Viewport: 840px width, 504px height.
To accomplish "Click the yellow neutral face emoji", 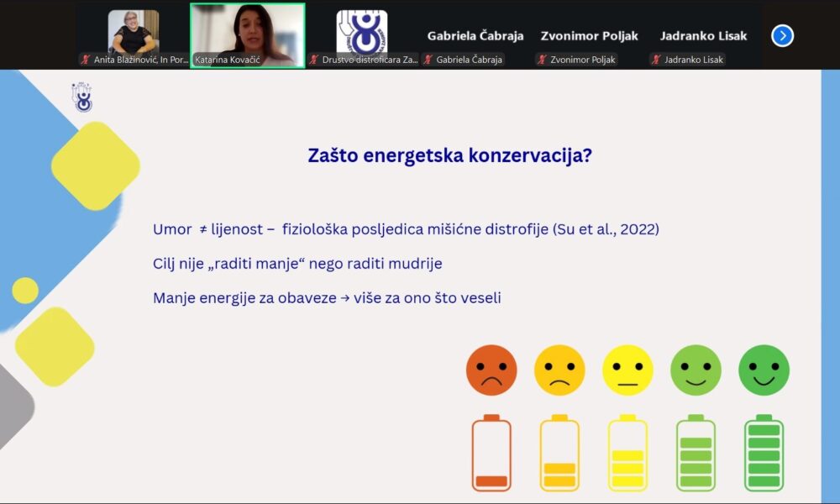I will click(x=627, y=370).
